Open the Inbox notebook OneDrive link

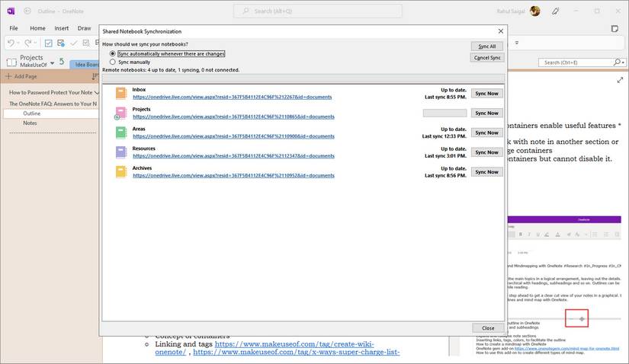(x=233, y=97)
